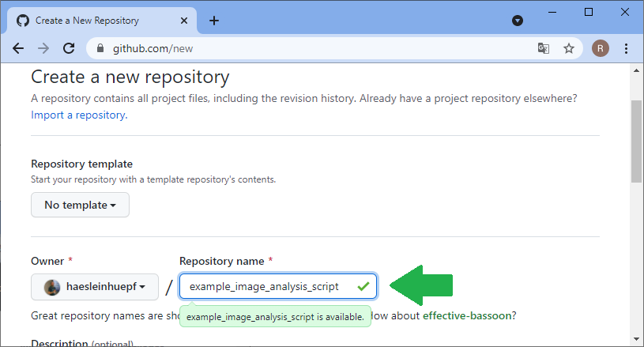
Task: Click the vertical page scrollbar
Action: click(x=636, y=142)
